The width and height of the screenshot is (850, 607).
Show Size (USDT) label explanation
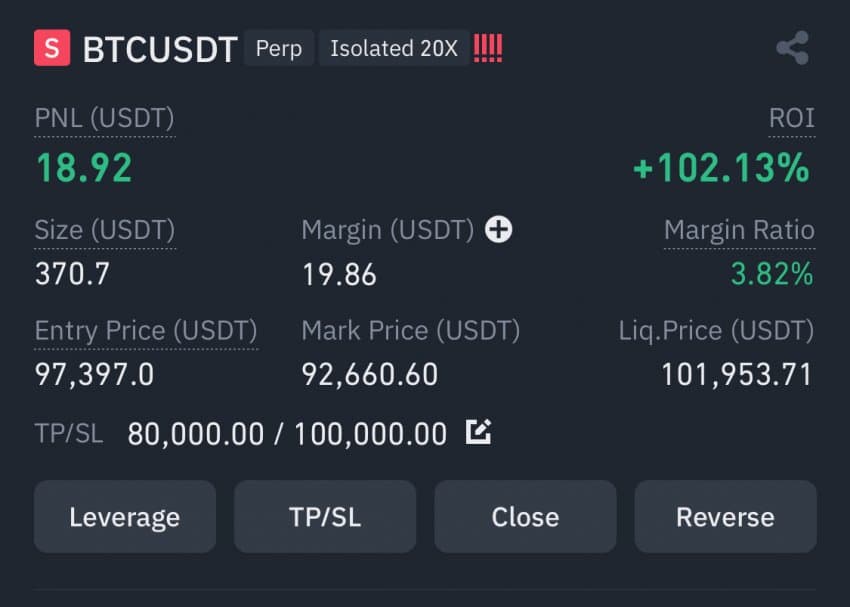(x=105, y=230)
